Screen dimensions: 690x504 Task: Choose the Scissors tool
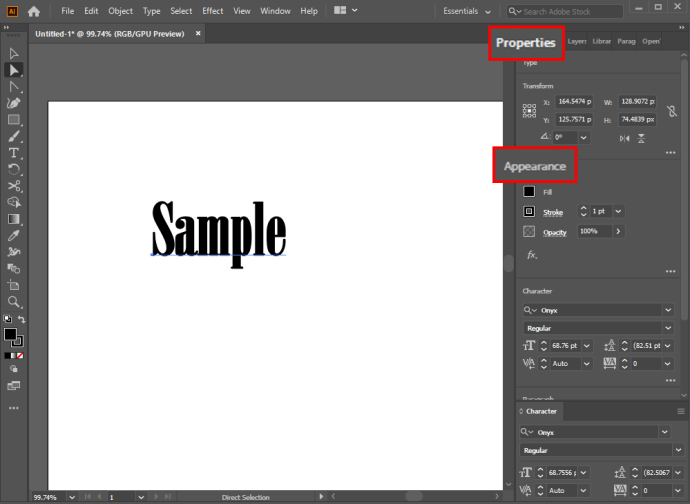14,186
